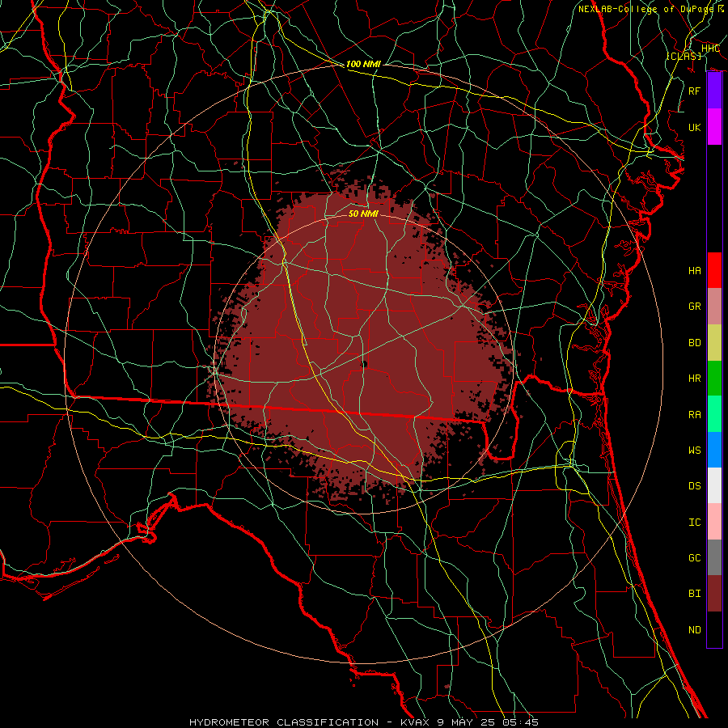The image size is (728, 728).
Task: Click the "HR" legend label
Action: point(695,379)
